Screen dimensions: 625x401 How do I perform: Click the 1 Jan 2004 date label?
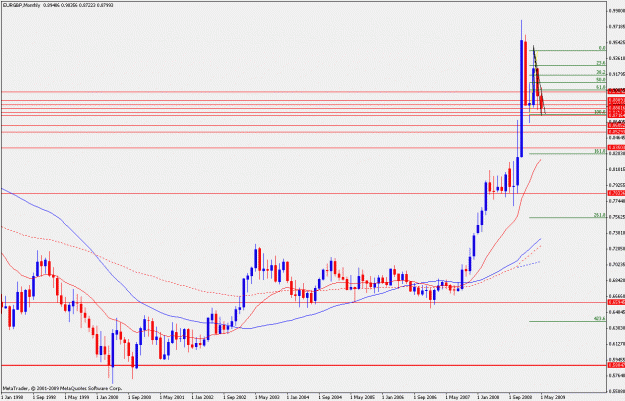click(x=298, y=397)
